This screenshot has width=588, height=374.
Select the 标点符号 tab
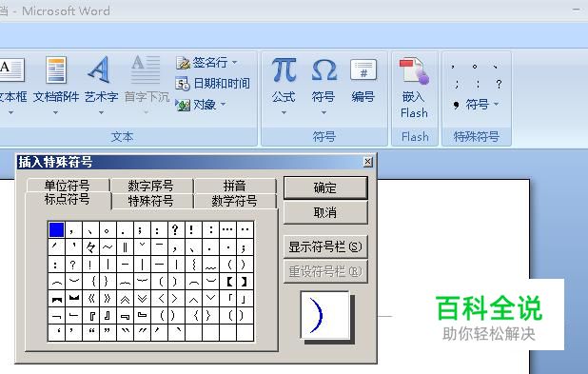tap(68, 200)
